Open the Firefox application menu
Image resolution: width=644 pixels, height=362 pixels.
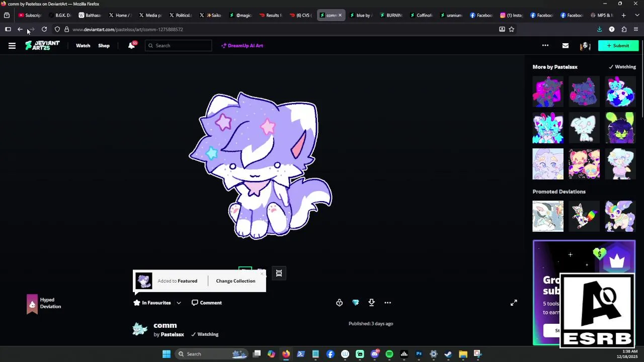pos(636,30)
